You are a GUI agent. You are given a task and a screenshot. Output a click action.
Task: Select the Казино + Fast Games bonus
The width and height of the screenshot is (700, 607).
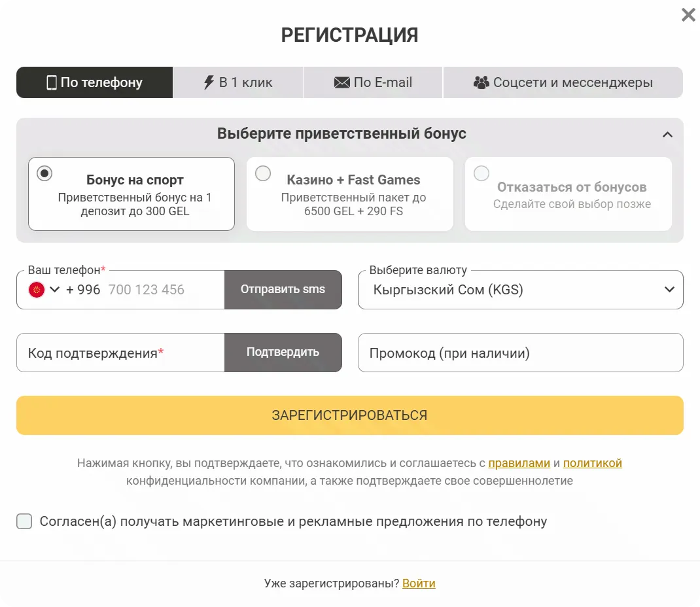(x=263, y=173)
